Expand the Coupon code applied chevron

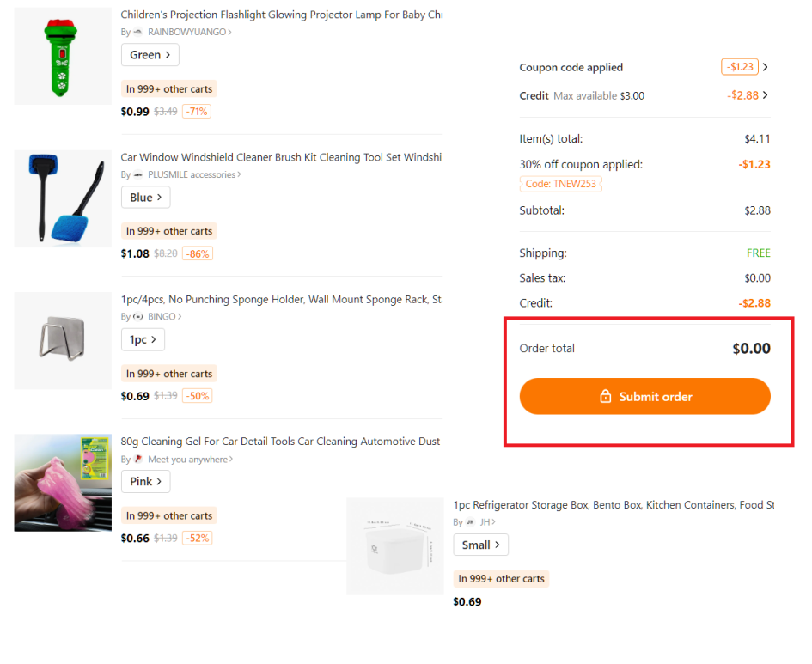click(x=766, y=67)
